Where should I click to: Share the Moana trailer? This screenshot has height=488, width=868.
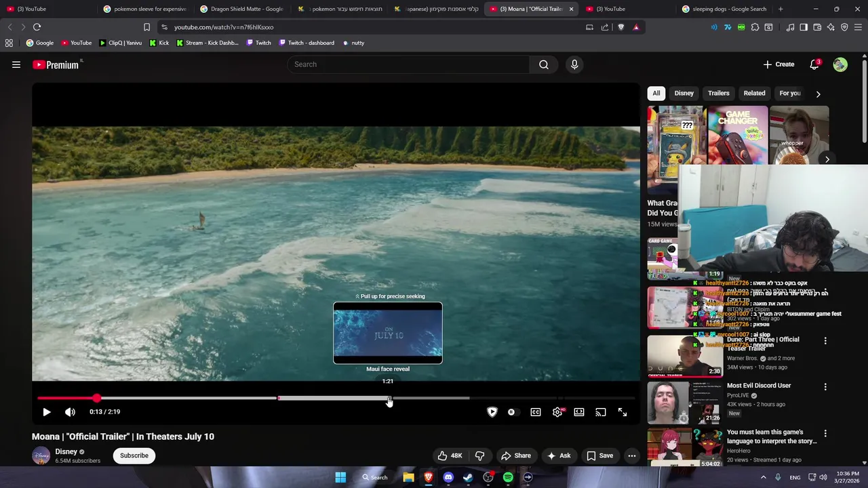[x=515, y=455]
